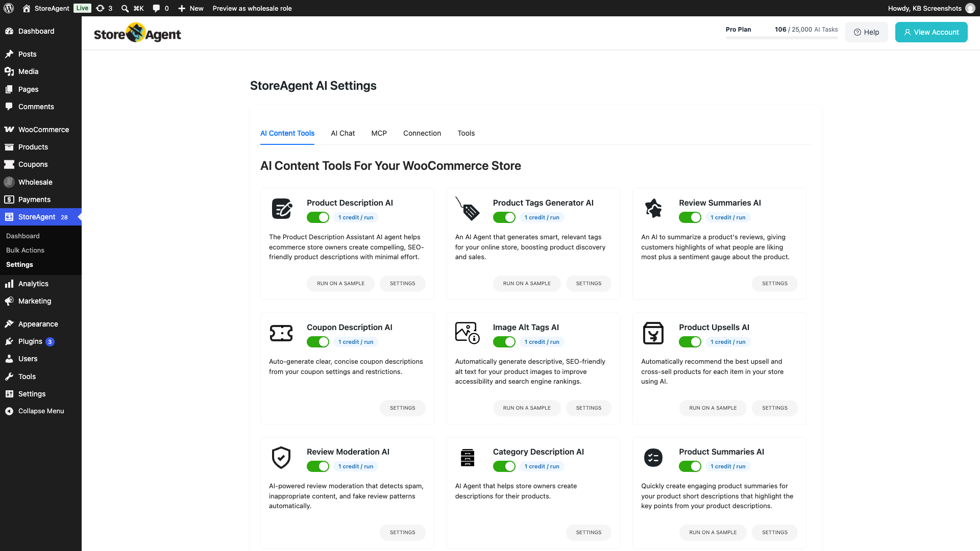Select the Tools tab in settings
The image size is (980, 551).
(466, 133)
